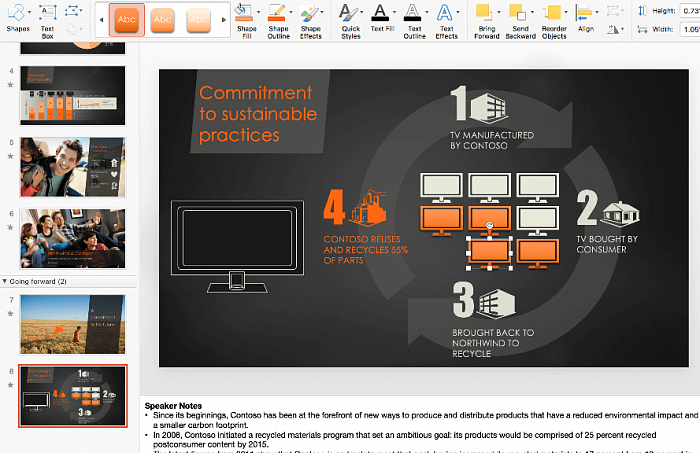The width and height of the screenshot is (700, 453).
Task: Click the orange factory icon by number 4
Action: click(x=368, y=208)
